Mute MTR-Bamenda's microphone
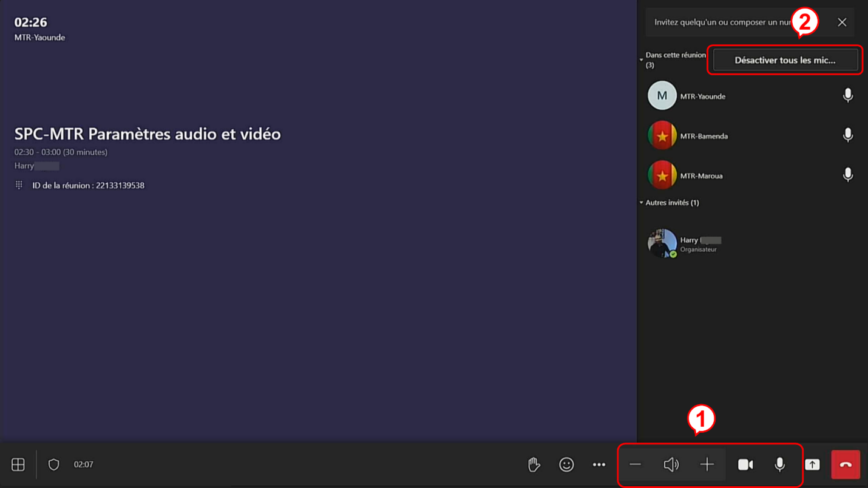This screenshot has height=488, width=868. click(848, 135)
